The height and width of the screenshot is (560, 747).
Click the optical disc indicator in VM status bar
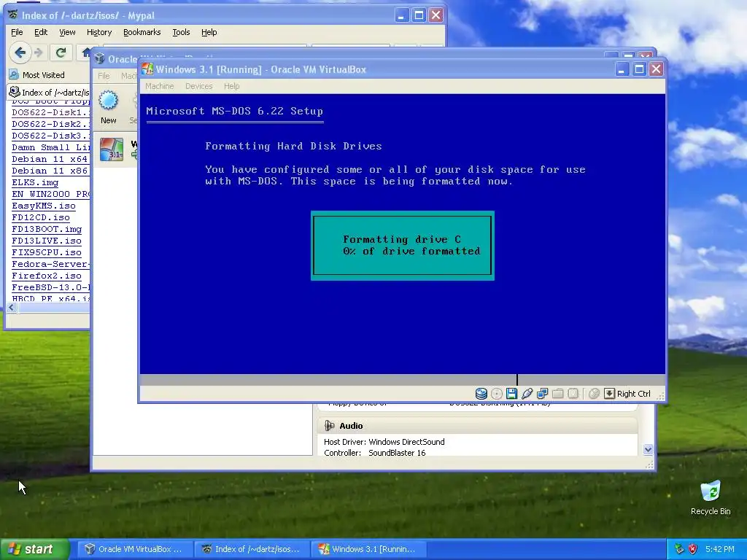[x=496, y=393]
